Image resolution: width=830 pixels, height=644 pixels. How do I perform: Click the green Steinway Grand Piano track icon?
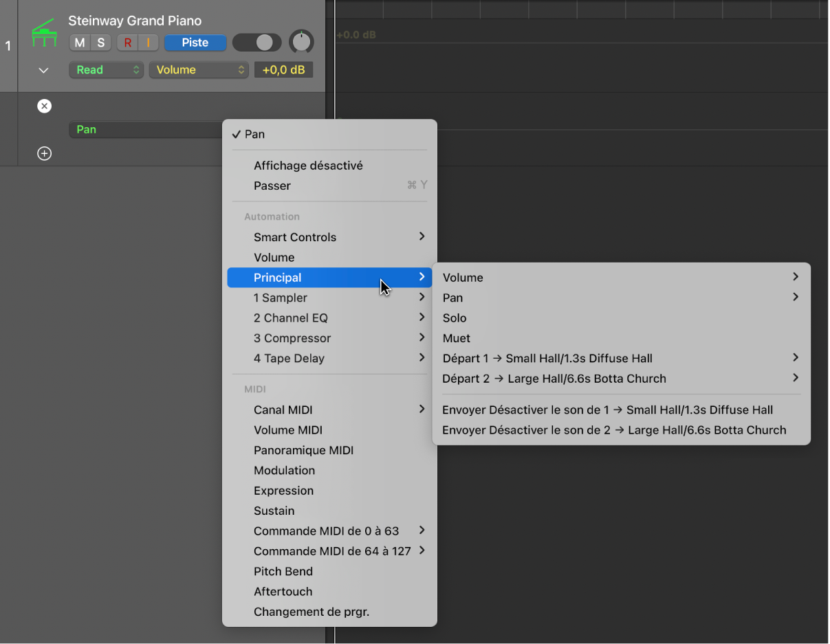point(45,34)
